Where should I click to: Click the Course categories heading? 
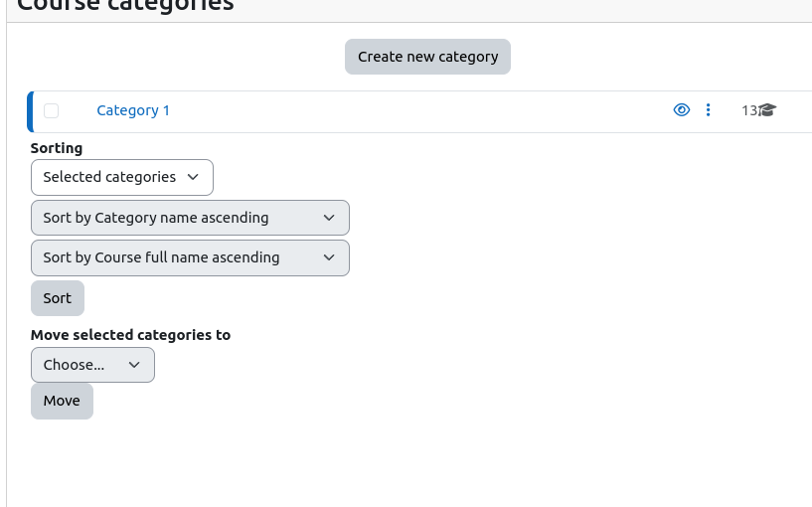click(126, 4)
